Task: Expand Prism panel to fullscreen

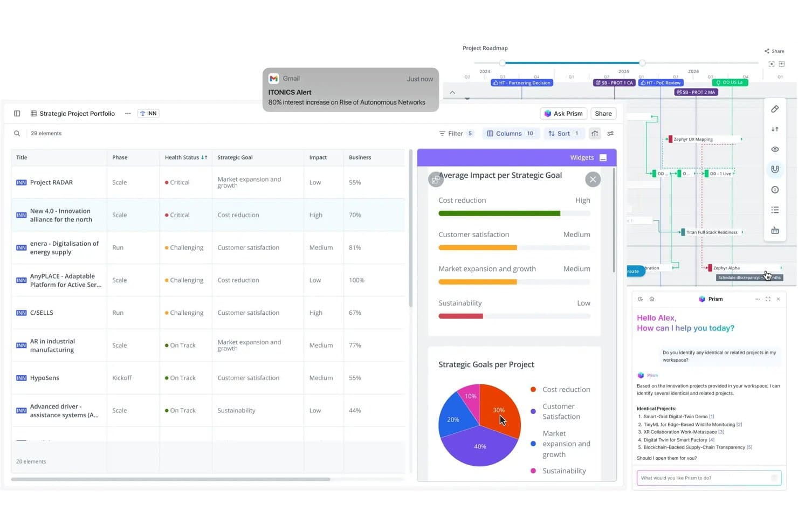Action: click(x=768, y=299)
